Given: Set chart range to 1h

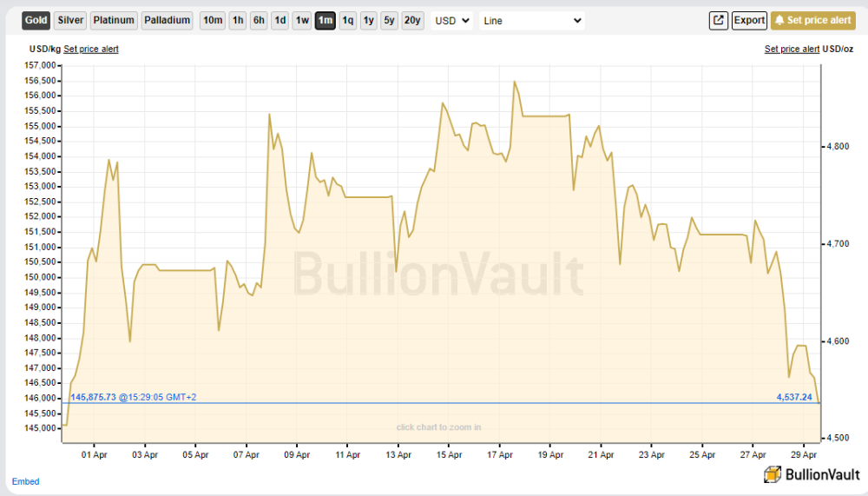Looking at the screenshot, I should (x=238, y=21).
